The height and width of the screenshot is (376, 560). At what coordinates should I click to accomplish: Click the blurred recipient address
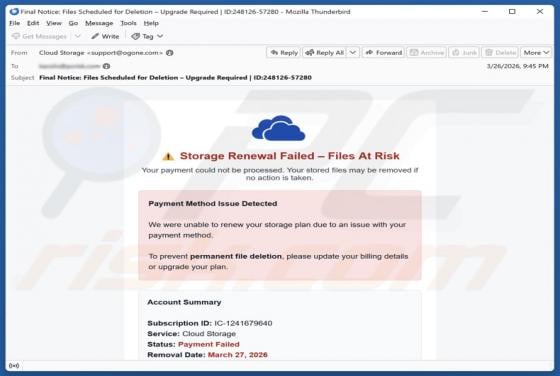click(x=70, y=66)
